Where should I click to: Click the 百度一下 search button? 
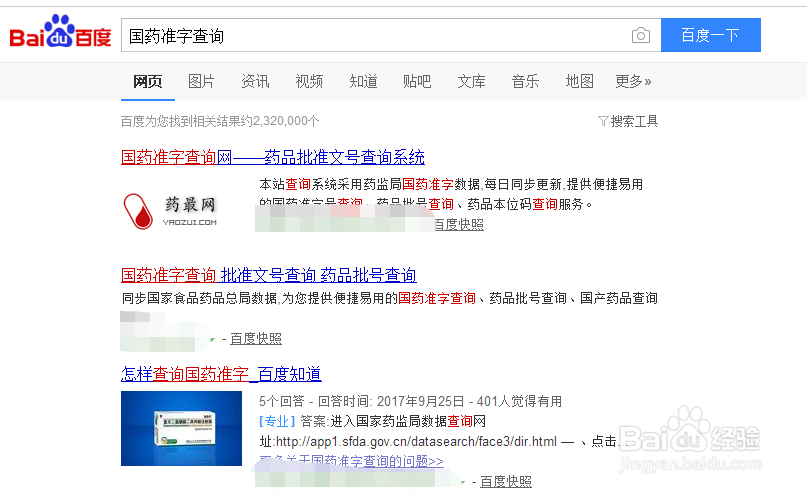point(711,35)
